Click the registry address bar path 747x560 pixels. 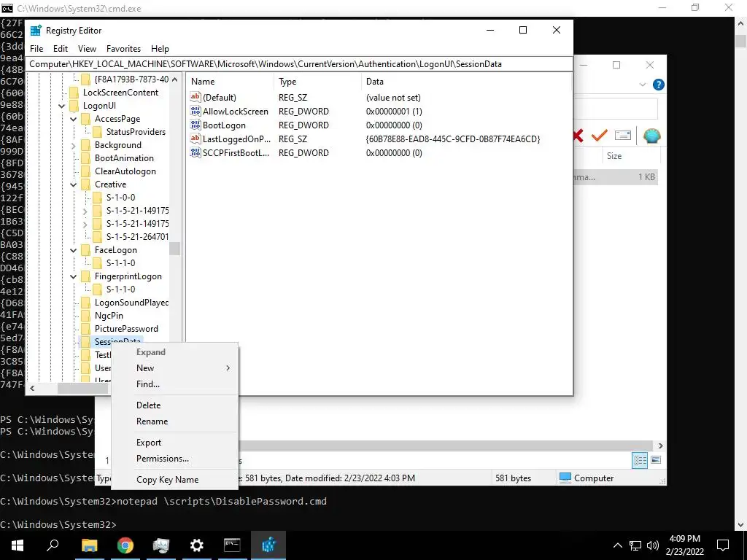(x=300, y=64)
